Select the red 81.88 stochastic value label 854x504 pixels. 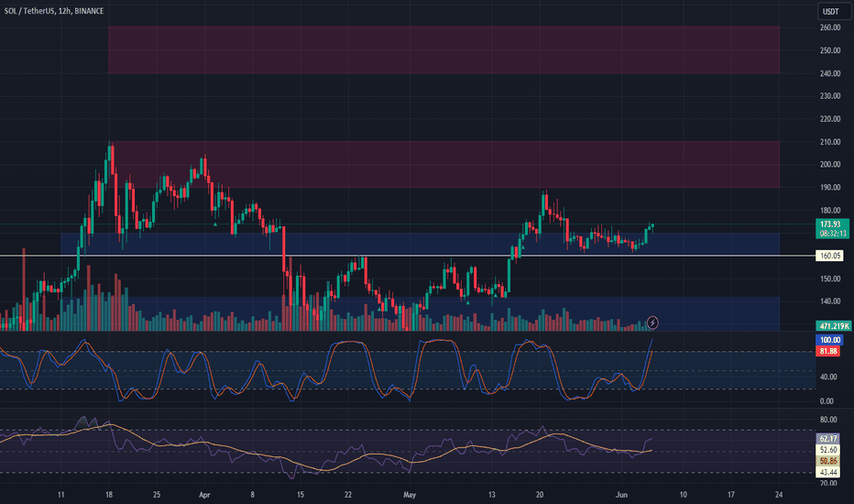click(827, 351)
